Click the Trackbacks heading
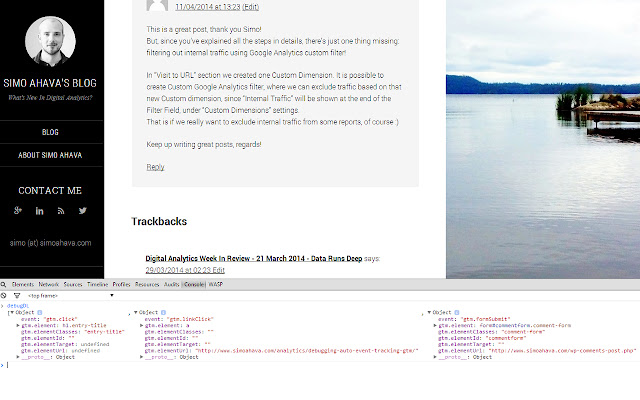The height and width of the screenshot is (400, 640). (x=159, y=221)
